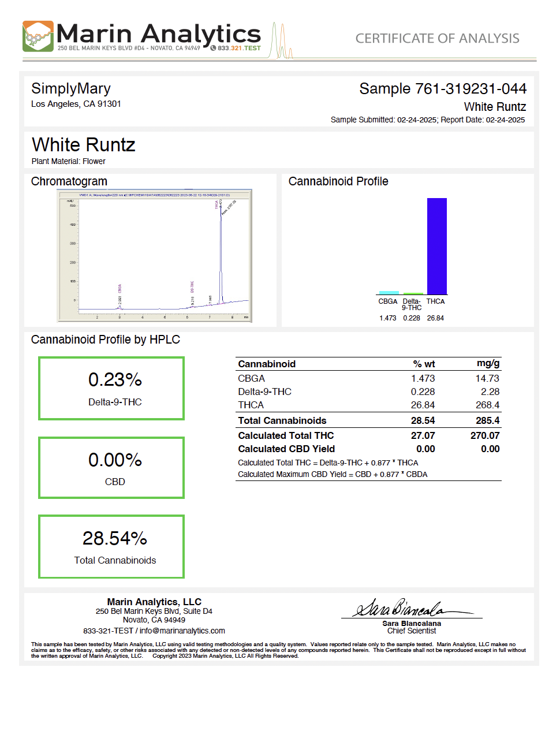
Task: Click the "Cannabinoid" table column header
Action: (267, 364)
